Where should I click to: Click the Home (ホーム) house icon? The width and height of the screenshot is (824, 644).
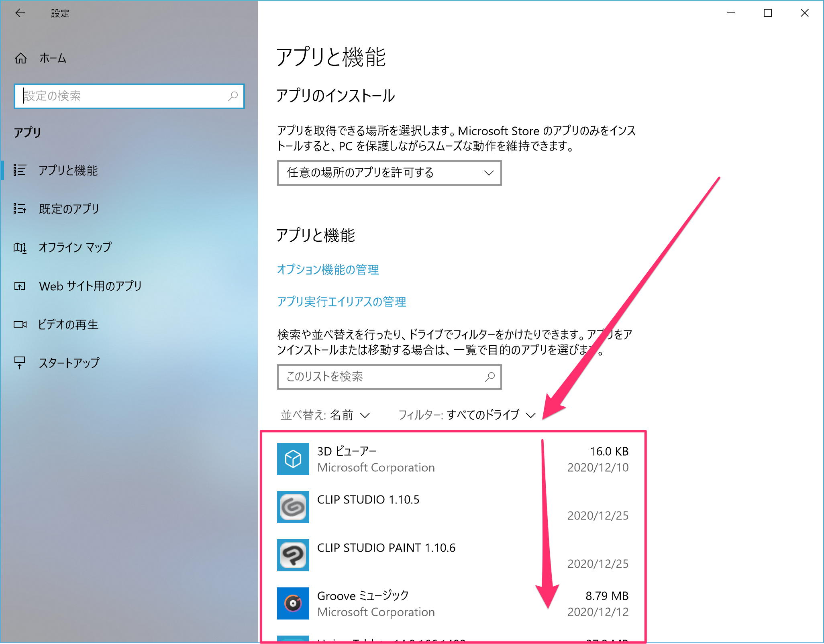(21, 59)
